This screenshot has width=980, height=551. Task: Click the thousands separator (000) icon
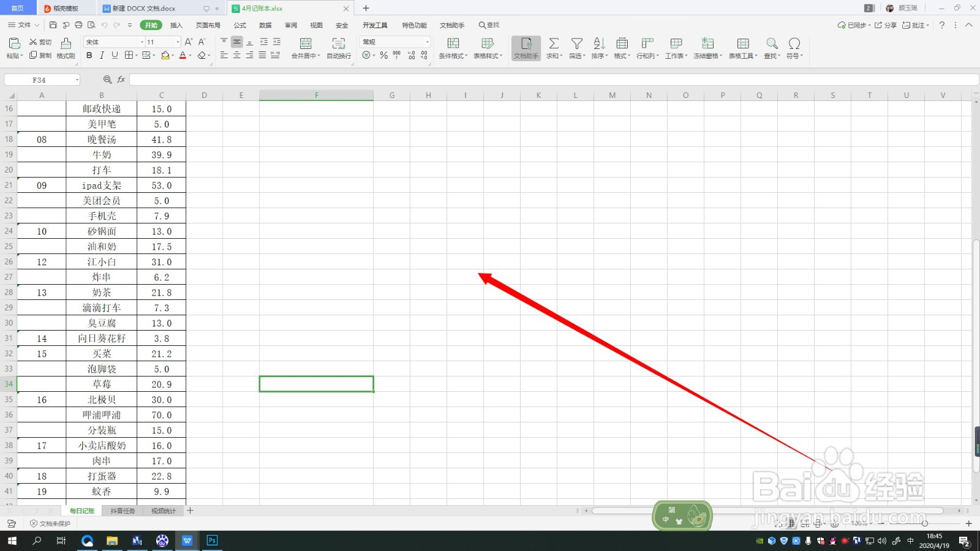click(x=397, y=55)
